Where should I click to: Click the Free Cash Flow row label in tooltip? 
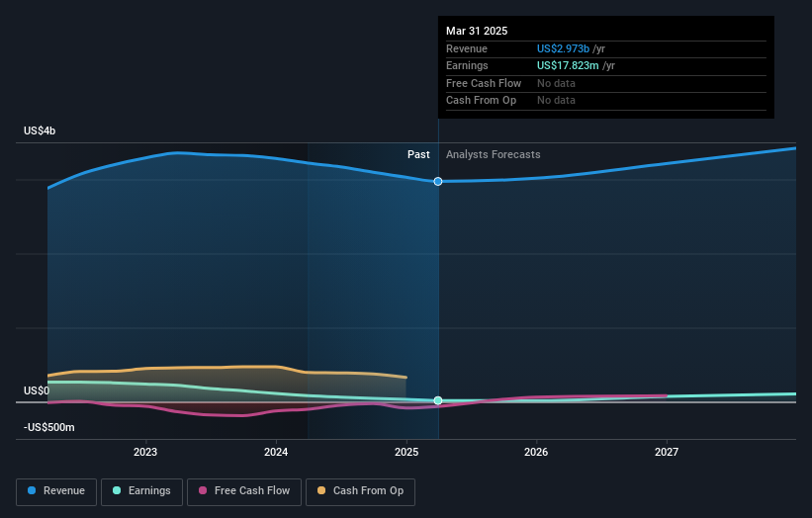click(484, 83)
